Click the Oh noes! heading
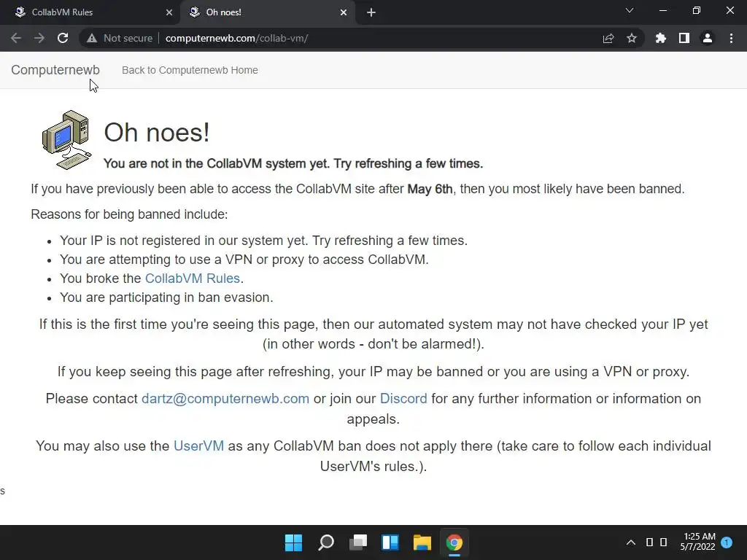Screen dimensions: 747x560 pos(157,132)
